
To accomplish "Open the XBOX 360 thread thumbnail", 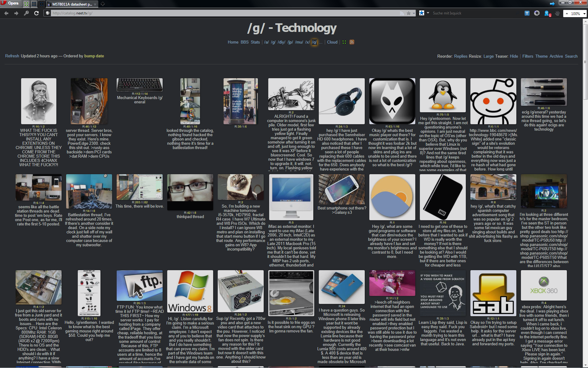I will (544, 286).
